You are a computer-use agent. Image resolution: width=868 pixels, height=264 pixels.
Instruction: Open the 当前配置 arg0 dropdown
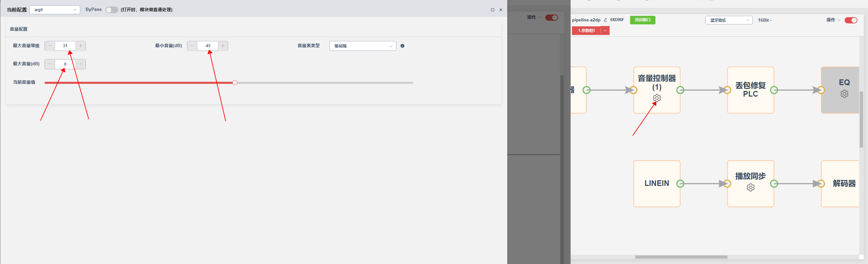coord(55,10)
